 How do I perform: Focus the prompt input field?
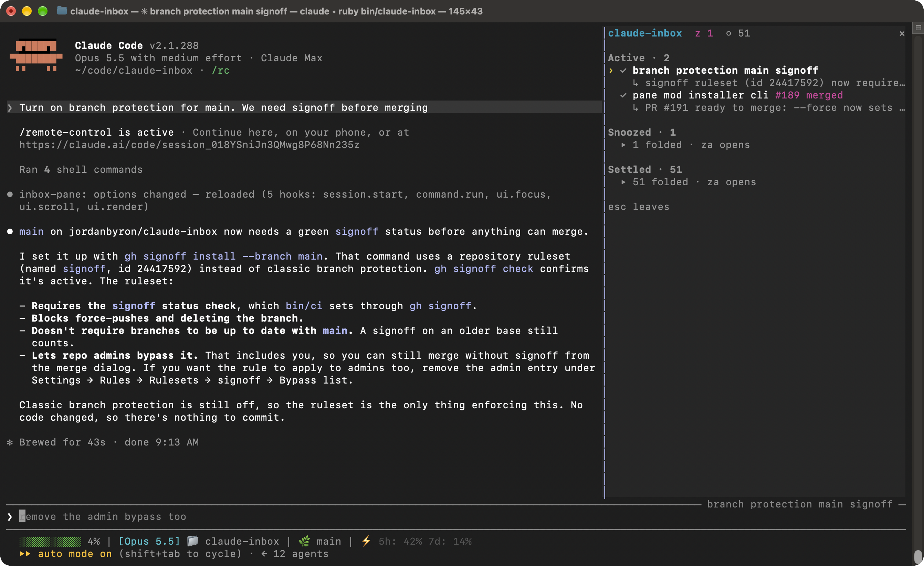455,516
